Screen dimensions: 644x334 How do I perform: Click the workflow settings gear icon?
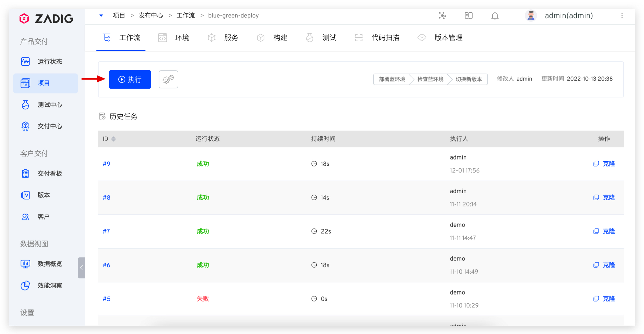tap(168, 79)
